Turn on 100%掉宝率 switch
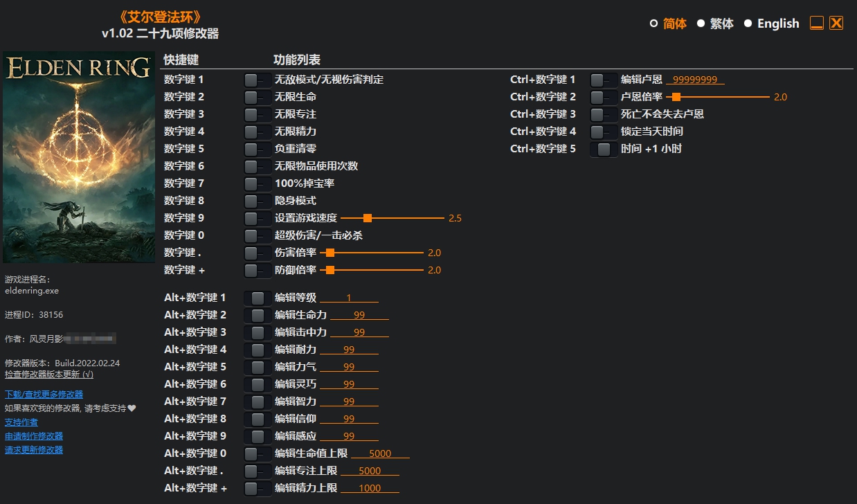 (257, 183)
